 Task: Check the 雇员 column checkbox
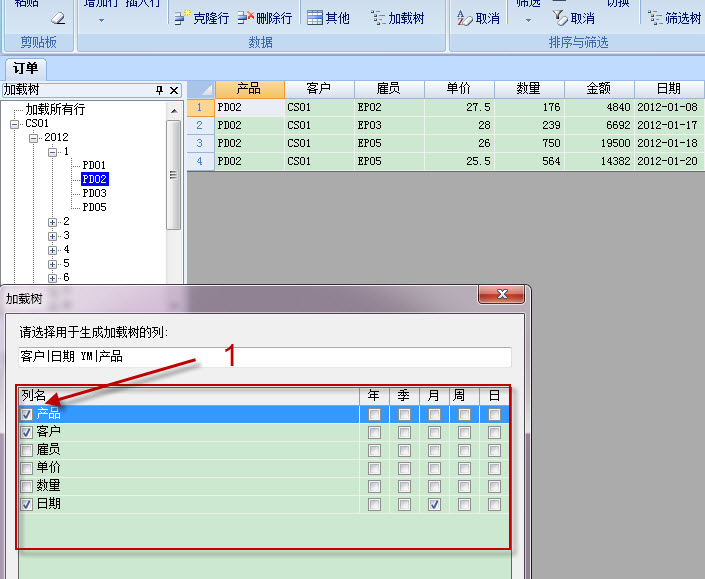pos(27,450)
